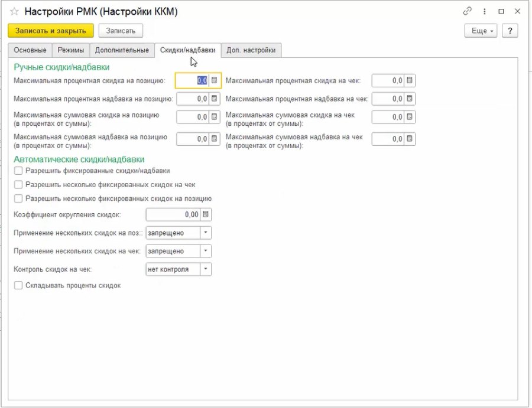Click max percent markup on check field
This screenshot has width=532, height=408.
pyautogui.click(x=388, y=99)
